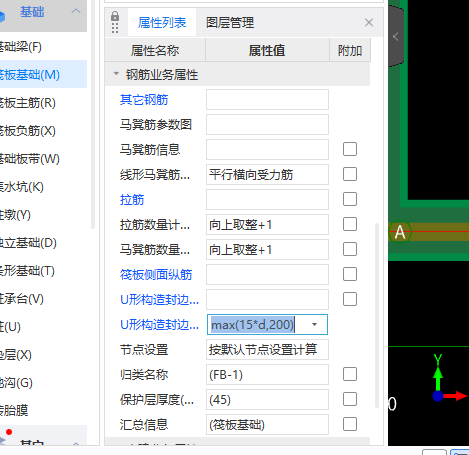Open the 拉筋 property link
Viewport: 469px width, 455px height.
132,200
